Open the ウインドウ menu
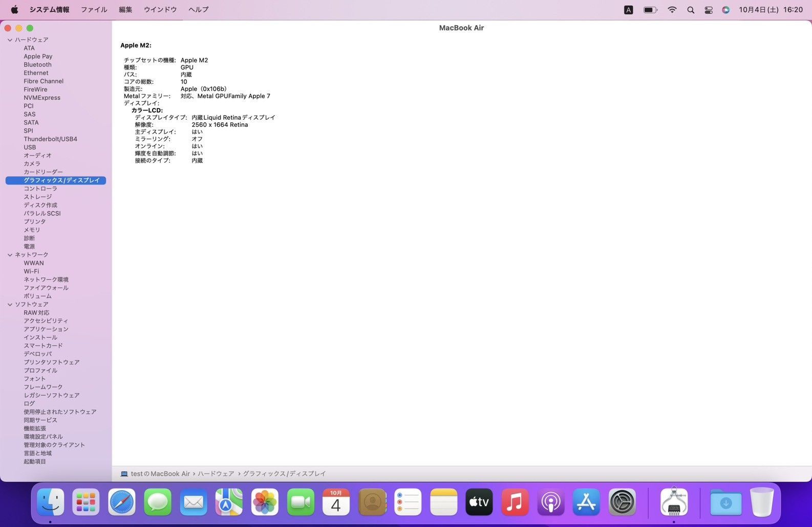The width and height of the screenshot is (812, 527). [160, 10]
